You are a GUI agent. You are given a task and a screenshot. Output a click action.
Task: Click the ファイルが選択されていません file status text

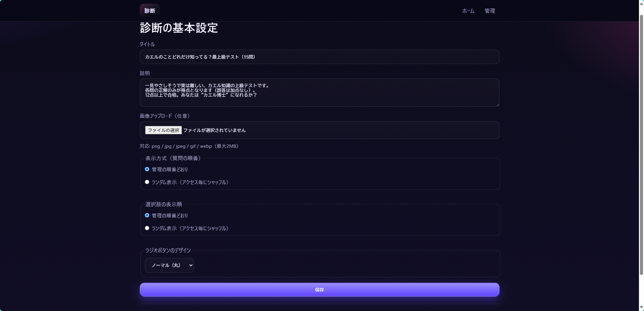click(x=214, y=130)
